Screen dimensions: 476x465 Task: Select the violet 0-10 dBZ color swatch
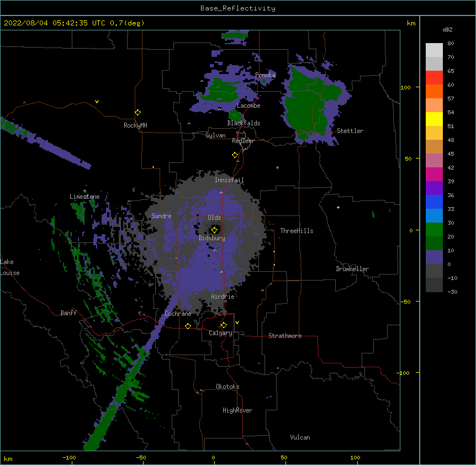point(434,257)
